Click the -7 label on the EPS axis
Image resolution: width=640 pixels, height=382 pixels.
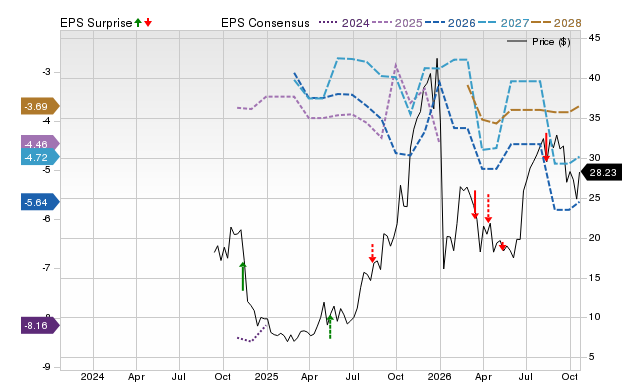pyautogui.click(x=47, y=268)
